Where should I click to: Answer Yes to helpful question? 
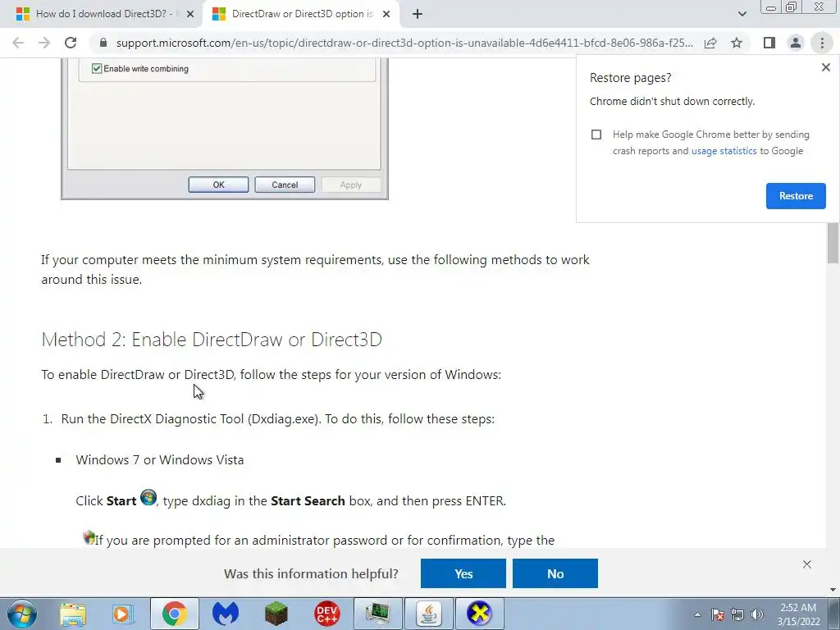pos(463,573)
